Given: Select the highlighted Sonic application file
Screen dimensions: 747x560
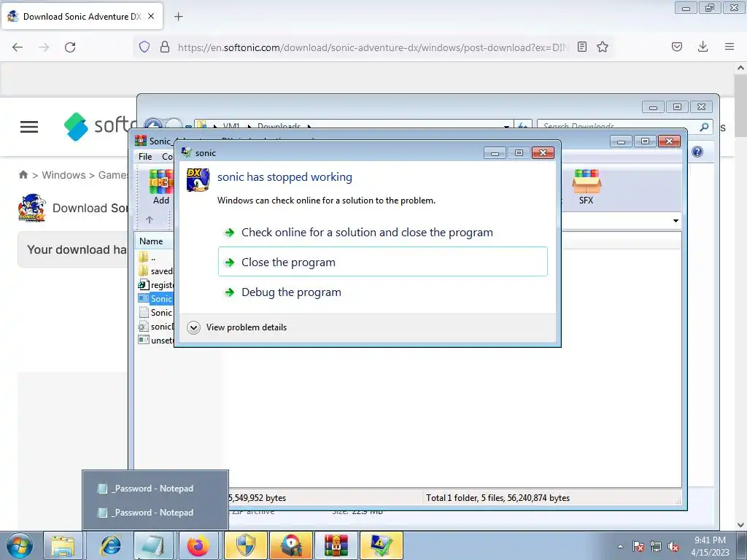Looking at the screenshot, I should coord(156,298).
